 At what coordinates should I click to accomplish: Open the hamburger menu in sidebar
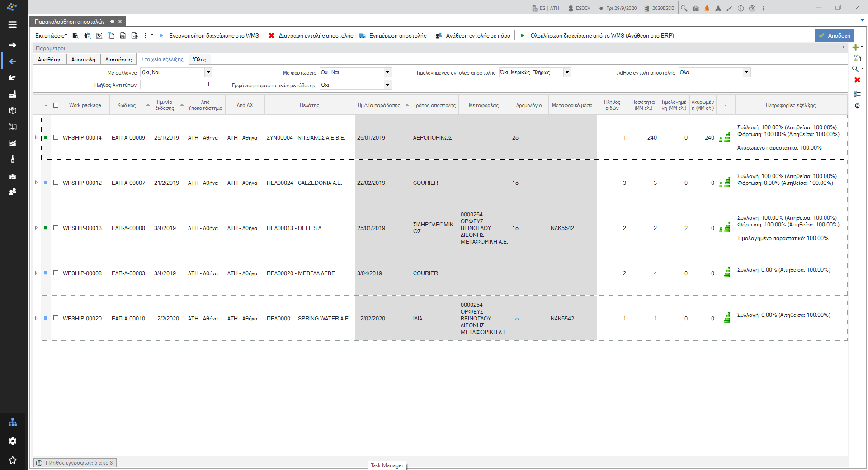pyautogui.click(x=13, y=24)
